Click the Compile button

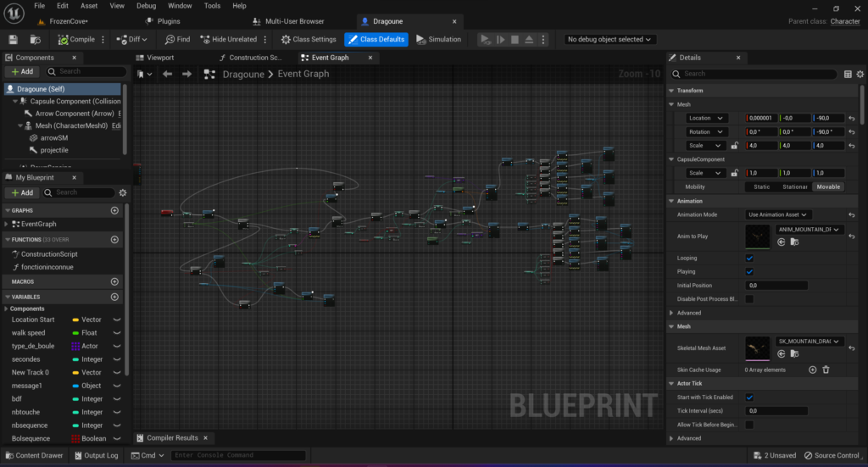point(76,39)
